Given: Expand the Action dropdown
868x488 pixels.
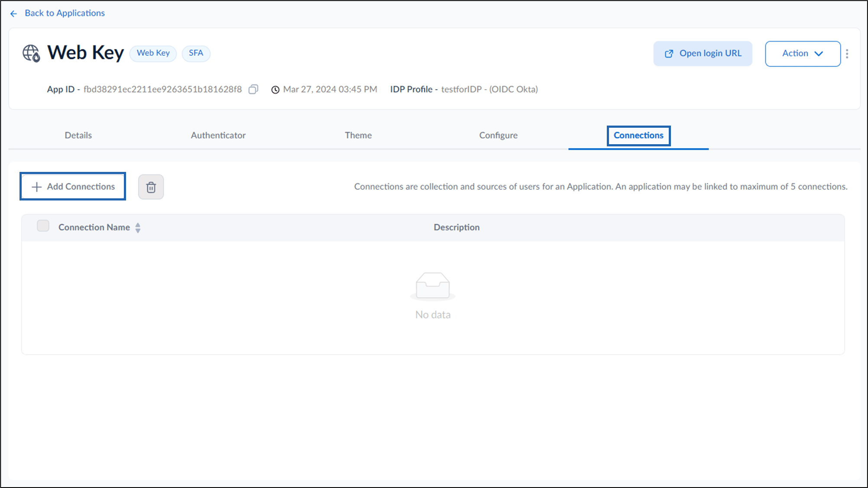Looking at the screenshot, I should pyautogui.click(x=803, y=54).
